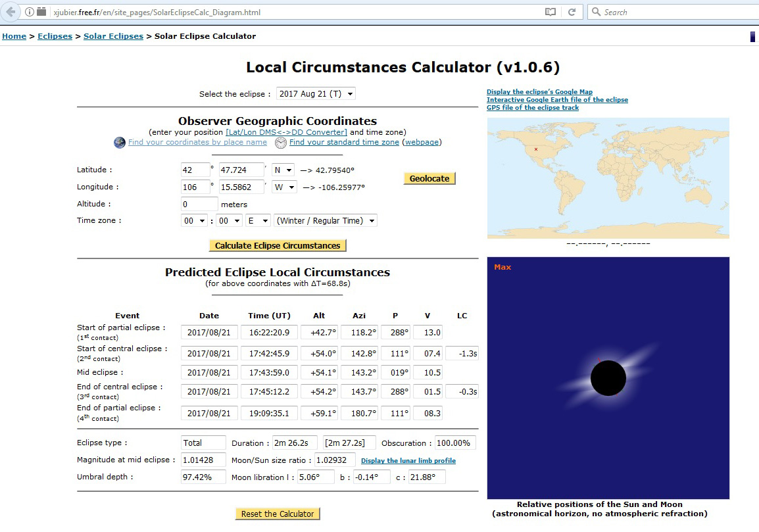Click the mid eclipse V value 10.5
The height and width of the screenshot is (532, 759).
(428, 372)
